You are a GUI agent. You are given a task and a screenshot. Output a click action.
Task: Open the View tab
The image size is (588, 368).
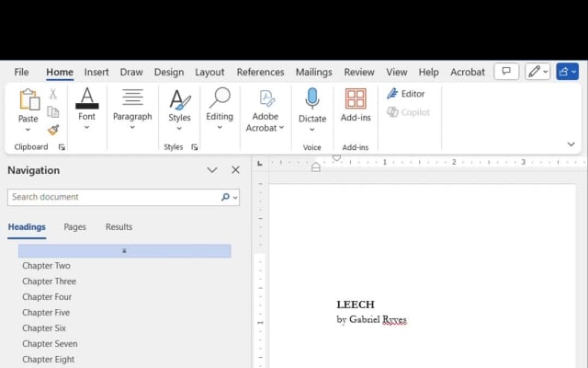click(x=397, y=72)
